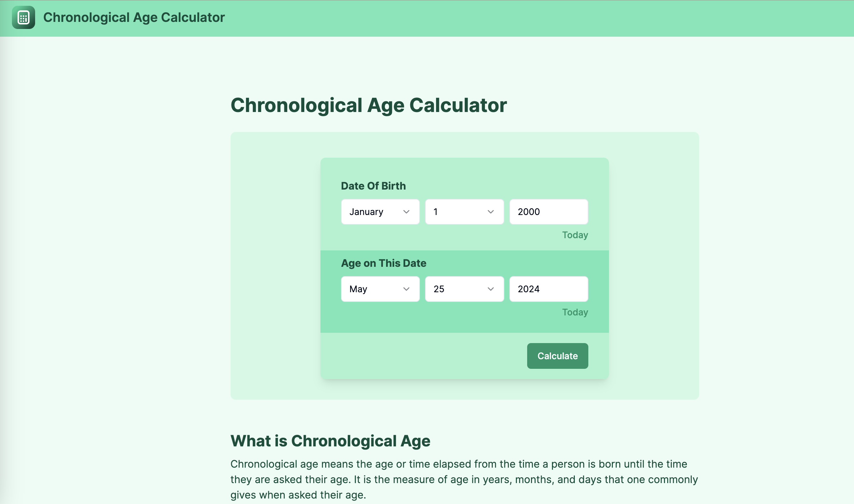The height and width of the screenshot is (504, 854).
Task: Click the Date Of Birth label
Action: point(373,185)
